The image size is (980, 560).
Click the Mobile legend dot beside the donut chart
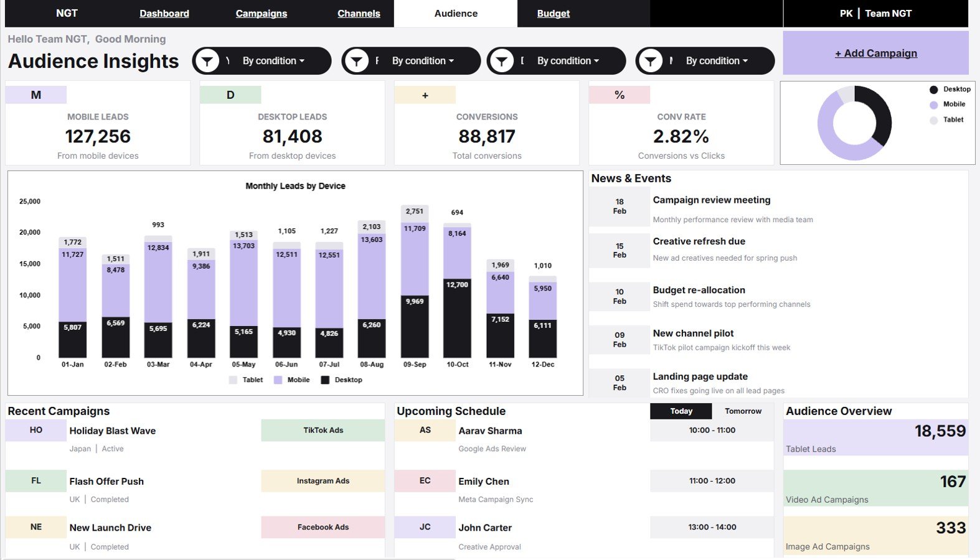933,105
